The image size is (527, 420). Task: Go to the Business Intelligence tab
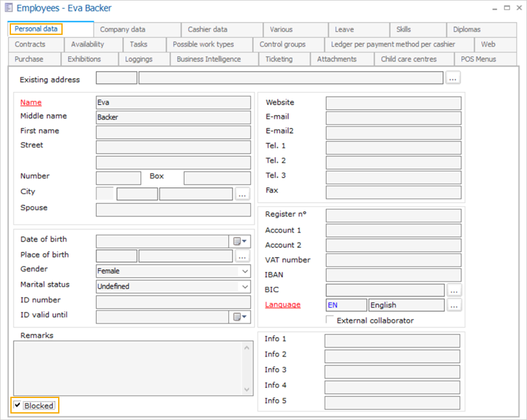[209, 59]
